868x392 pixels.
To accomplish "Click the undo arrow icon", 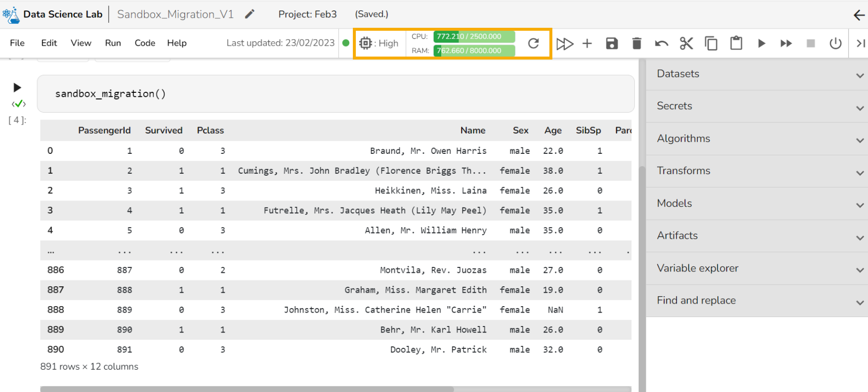I will click(661, 44).
